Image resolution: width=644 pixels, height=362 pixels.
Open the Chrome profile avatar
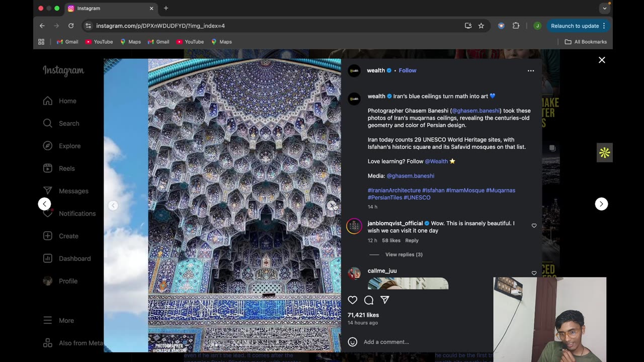click(x=537, y=26)
